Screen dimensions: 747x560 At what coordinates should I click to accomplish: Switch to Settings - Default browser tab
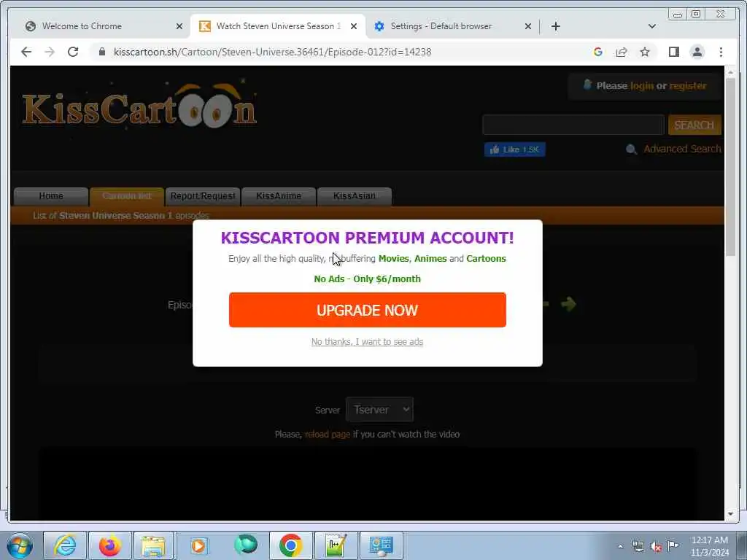click(x=452, y=26)
